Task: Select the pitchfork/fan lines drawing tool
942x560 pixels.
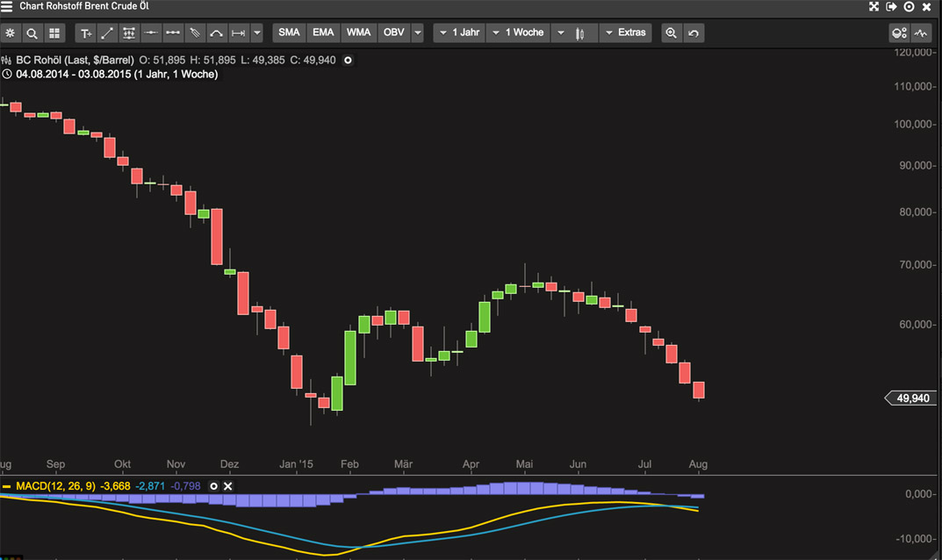Action: click(x=195, y=33)
